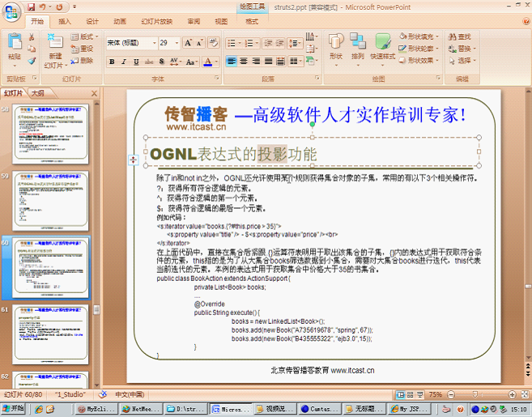The width and height of the screenshot is (532, 417).
Task: Click Reset (重设) slide button
Action: point(83,49)
